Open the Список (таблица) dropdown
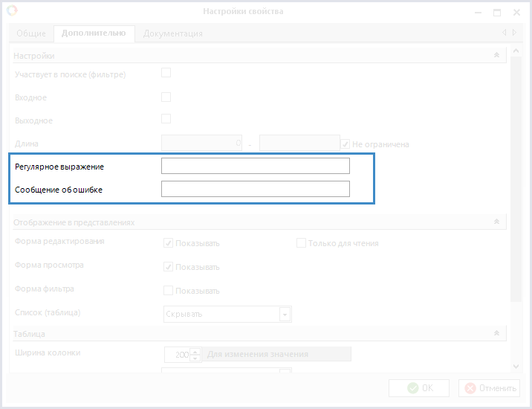Image resolution: width=532 pixels, height=409 pixels. click(285, 314)
